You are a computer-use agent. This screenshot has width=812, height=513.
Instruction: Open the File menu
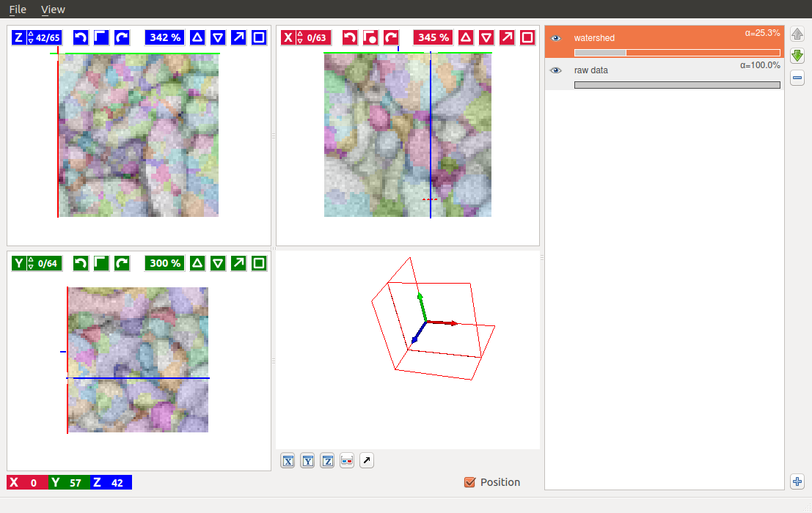coord(18,10)
